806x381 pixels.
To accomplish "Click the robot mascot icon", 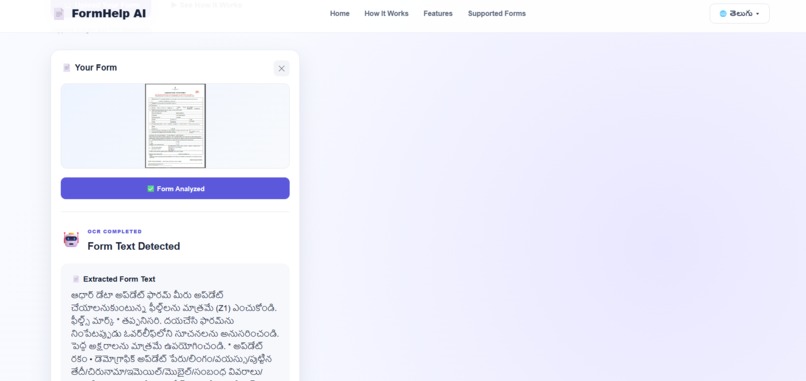I will (x=71, y=240).
